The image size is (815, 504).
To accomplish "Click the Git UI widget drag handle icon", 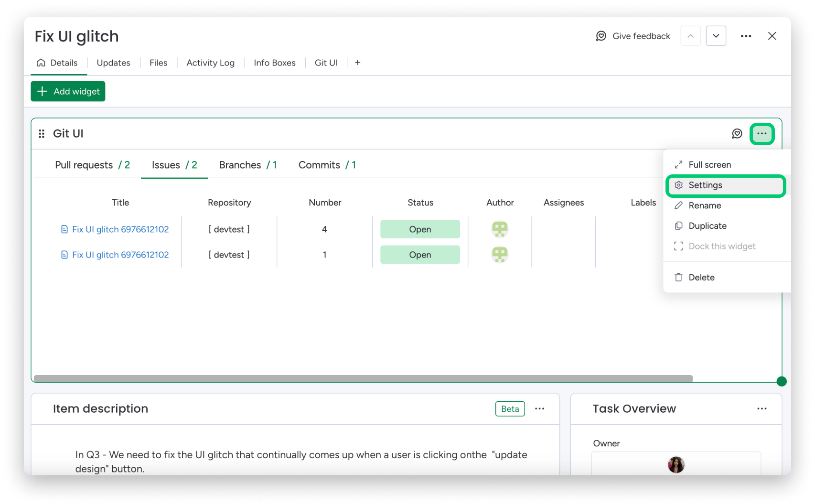I will [x=42, y=133].
